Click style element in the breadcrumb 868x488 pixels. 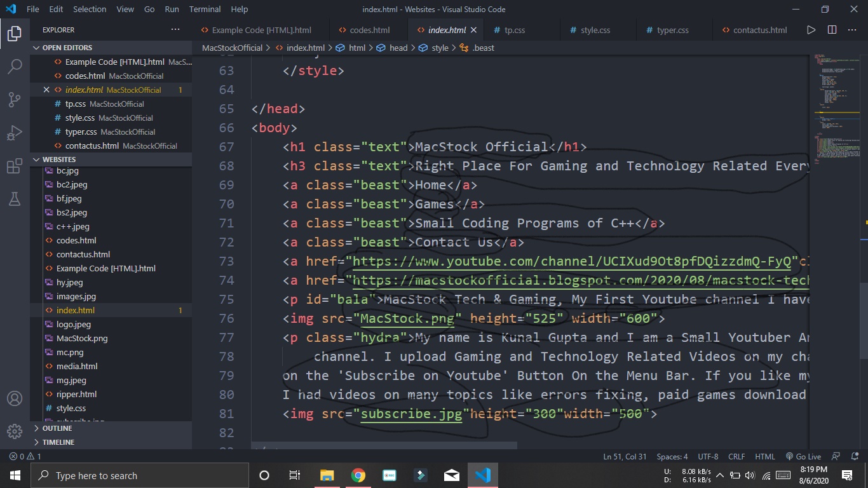[440, 48]
